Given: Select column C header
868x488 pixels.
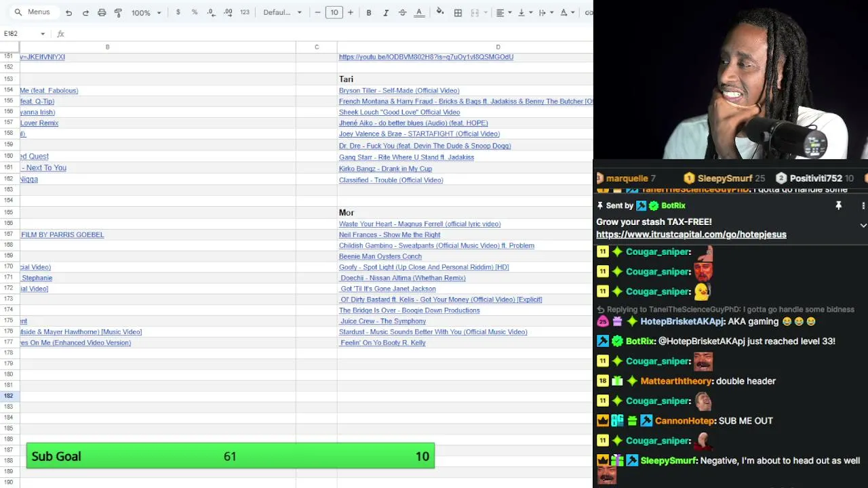Looking at the screenshot, I should pos(317,47).
